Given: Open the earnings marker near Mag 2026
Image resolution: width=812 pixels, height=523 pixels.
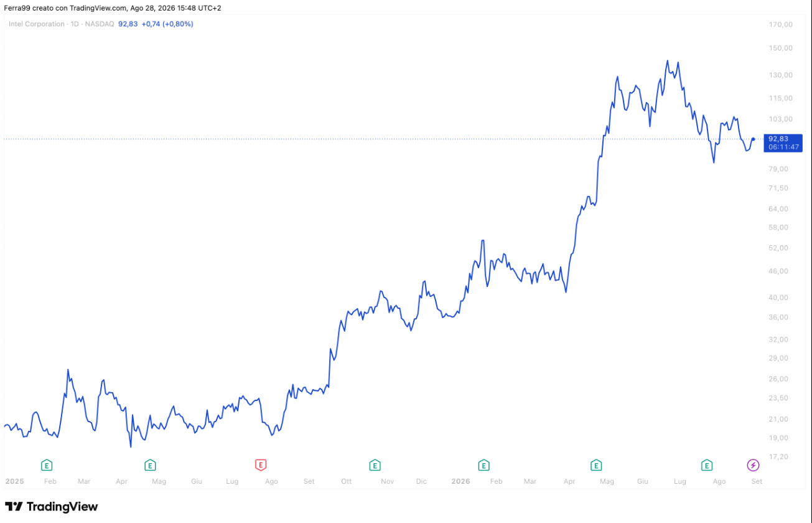Looking at the screenshot, I should (x=596, y=464).
